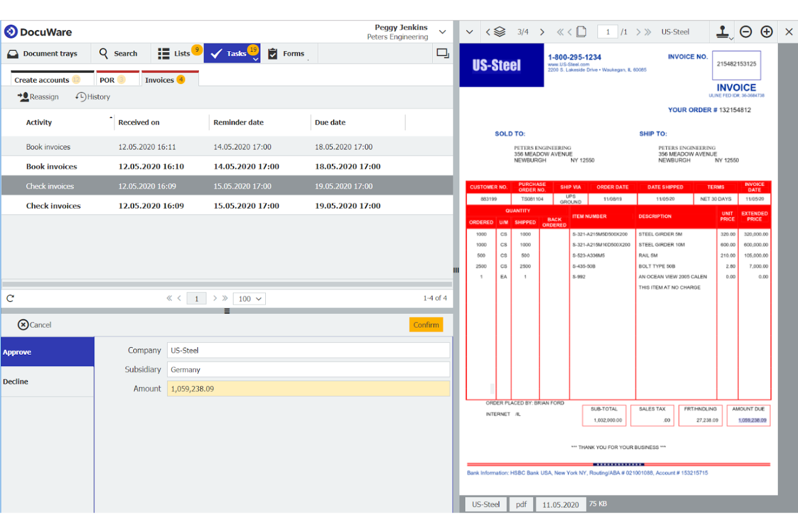Select the highlighted Check invoices task

[227, 186]
